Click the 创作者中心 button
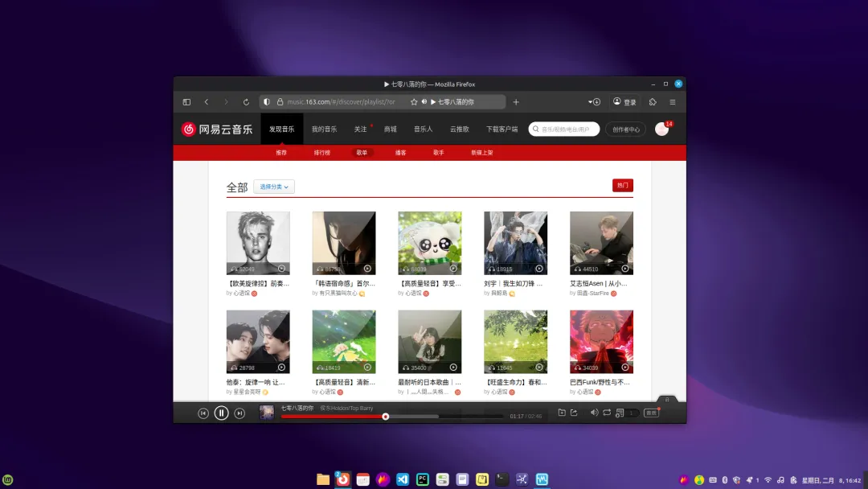Screen dimensions: 868x489 click(625, 129)
